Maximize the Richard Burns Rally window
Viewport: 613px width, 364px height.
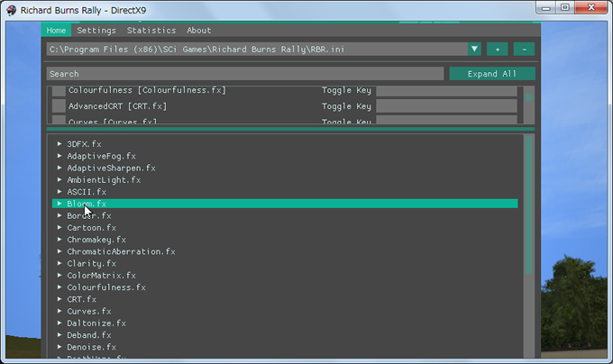pos(565,8)
